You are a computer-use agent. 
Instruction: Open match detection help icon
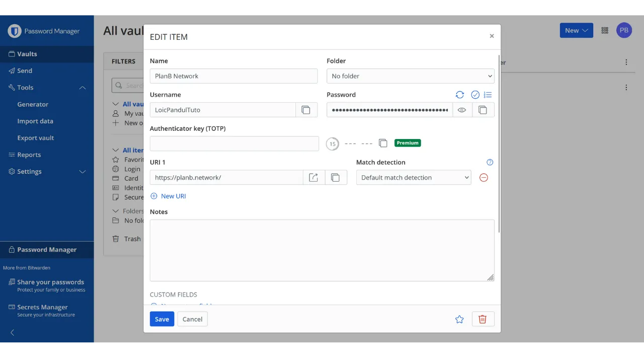[490, 162]
